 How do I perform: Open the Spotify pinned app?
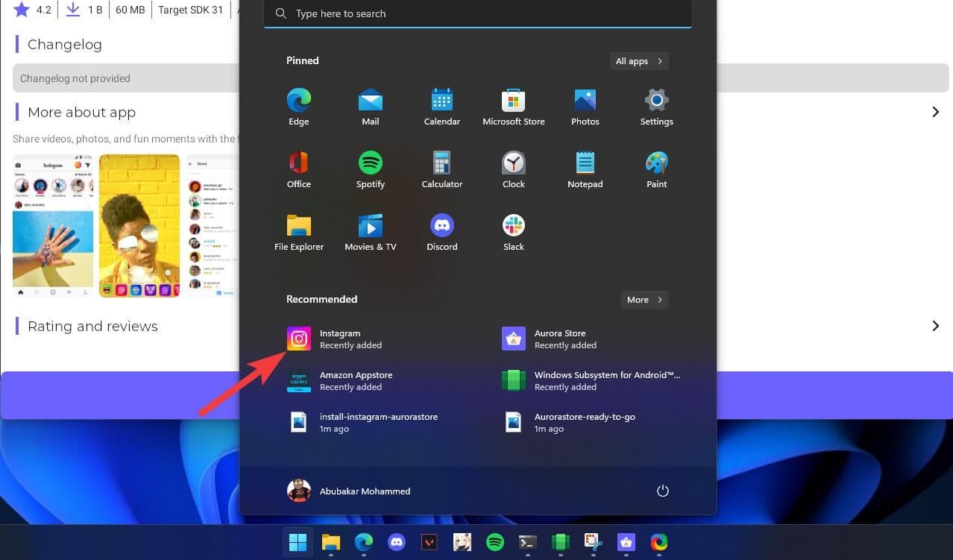pos(370,170)
